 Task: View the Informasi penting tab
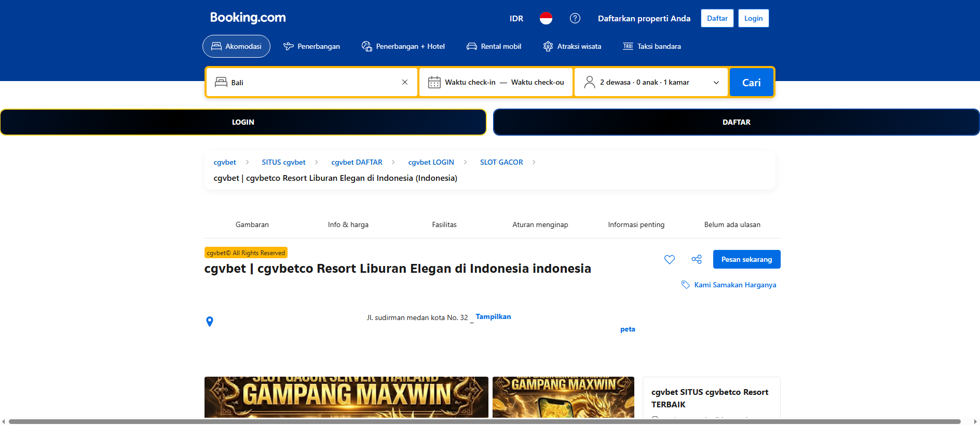coord(636,224)
